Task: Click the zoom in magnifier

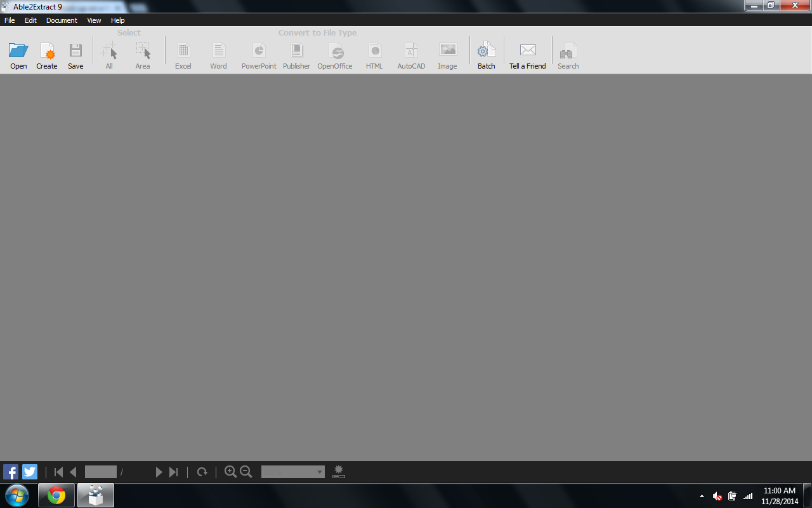Action: point(231,472)
